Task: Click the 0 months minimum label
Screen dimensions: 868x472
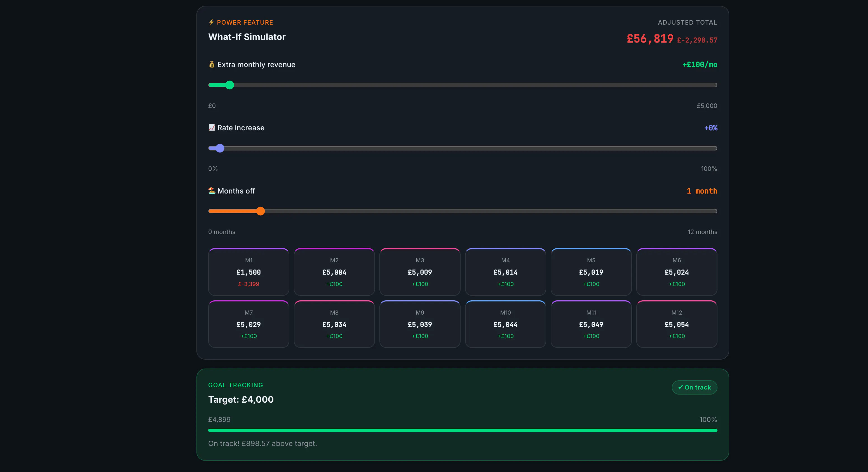Action: click(222, 232)
